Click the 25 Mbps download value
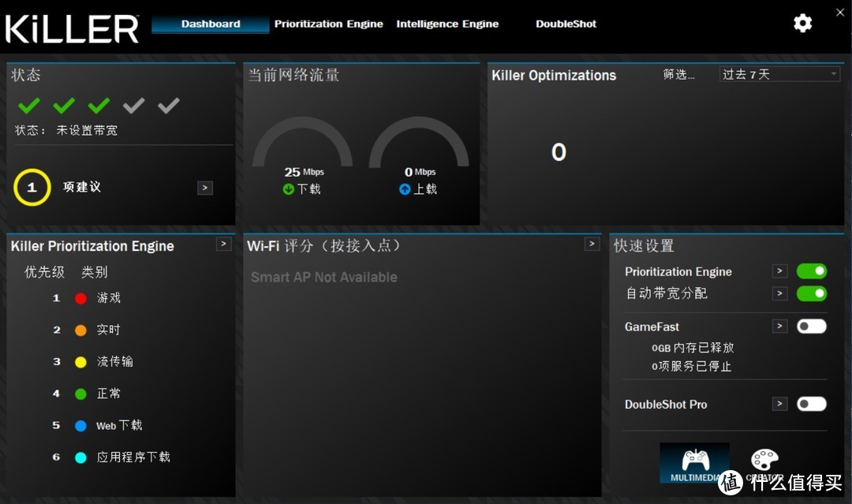852x504 pixels. (x=305, y=172)
